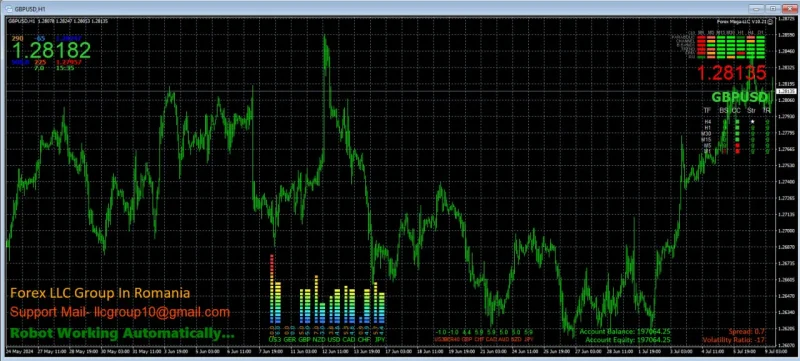
Task: Close the GBPUSD,H1 chart window
Action: [x=788, y=8]
